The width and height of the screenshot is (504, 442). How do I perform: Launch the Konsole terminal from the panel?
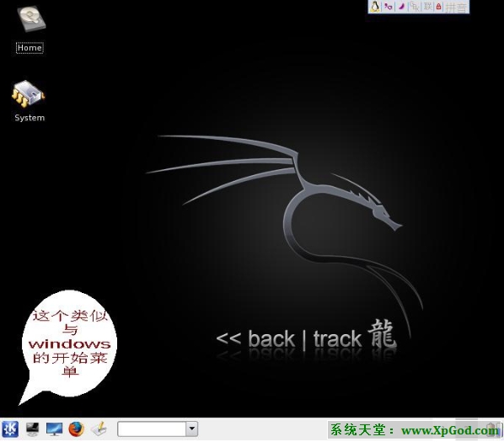32,429
